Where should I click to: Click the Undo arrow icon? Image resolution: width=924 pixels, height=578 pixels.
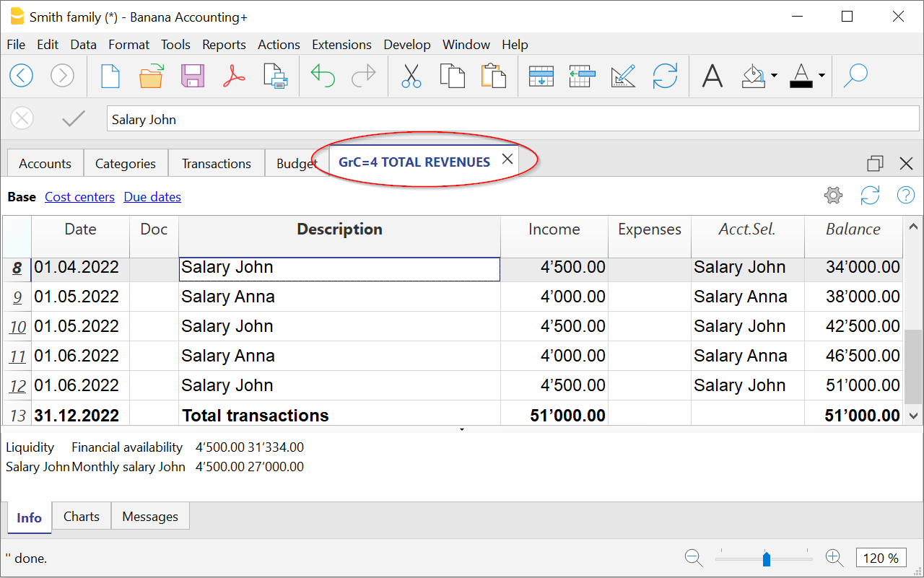(323, 75)
